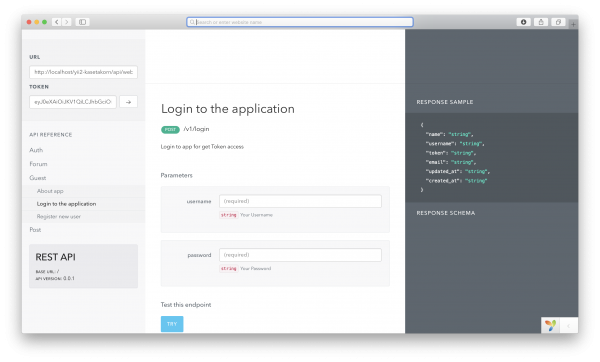
Task: Open the Register new user endpoint
Action: point(59,217)
